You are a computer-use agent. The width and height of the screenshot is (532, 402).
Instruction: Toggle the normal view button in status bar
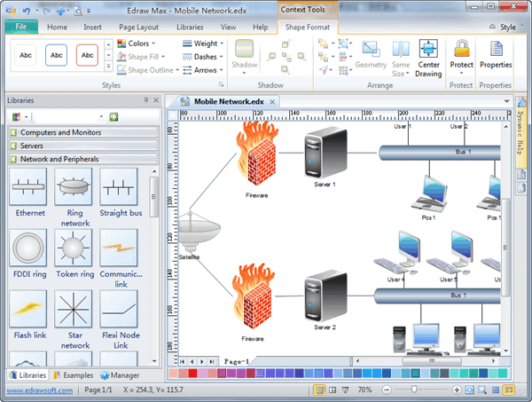(319, 390)
